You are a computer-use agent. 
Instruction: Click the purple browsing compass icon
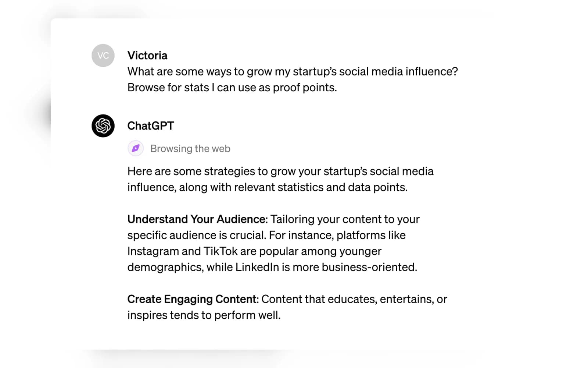coord(136,148)
